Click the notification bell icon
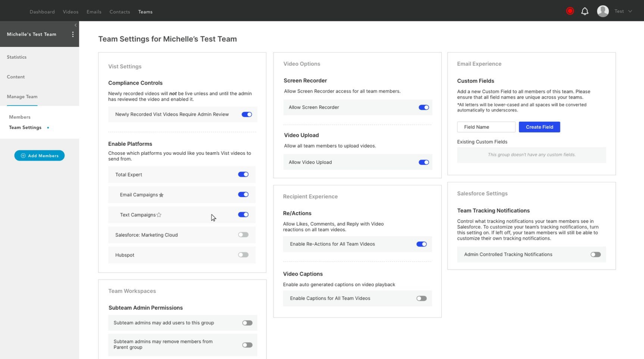The width and height of the screenshot is (644, 359). coord(584,11)
